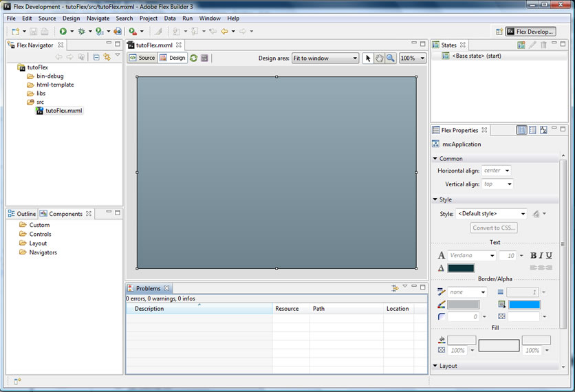Image resolution: width=575 pixels, height=392 pixels.
Task: Click the green Refresh design view icon
Action: coord(194,58)
